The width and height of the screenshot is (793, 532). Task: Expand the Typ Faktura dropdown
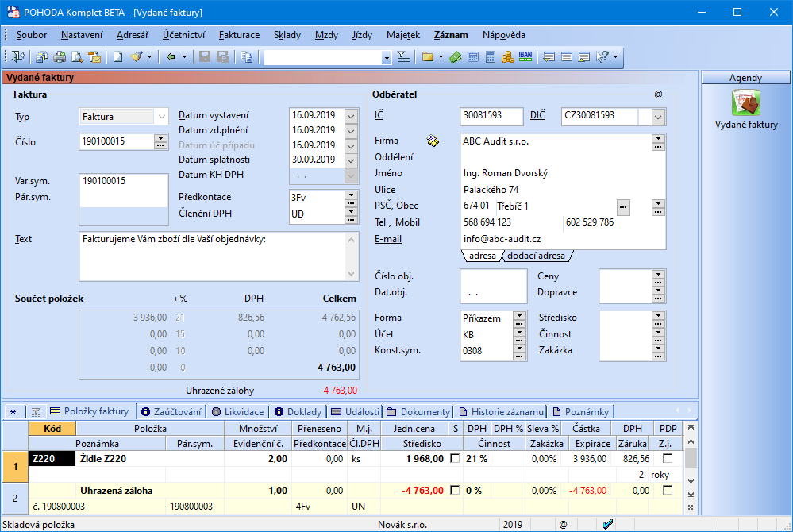click(161, 117)
